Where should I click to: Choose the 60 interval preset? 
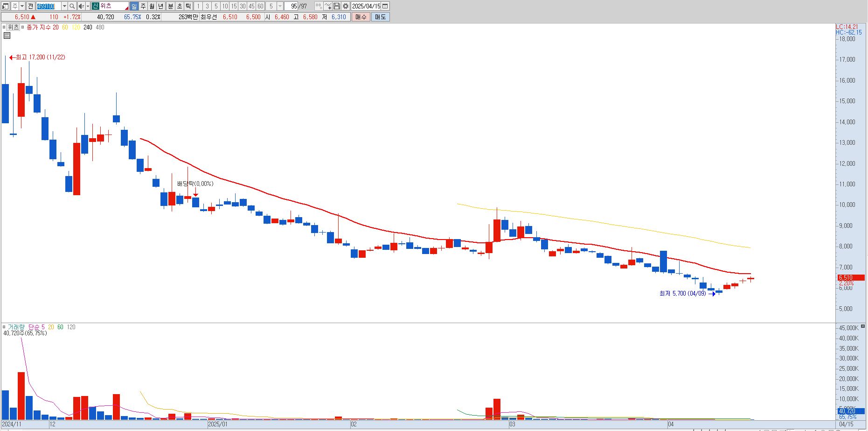260,6
